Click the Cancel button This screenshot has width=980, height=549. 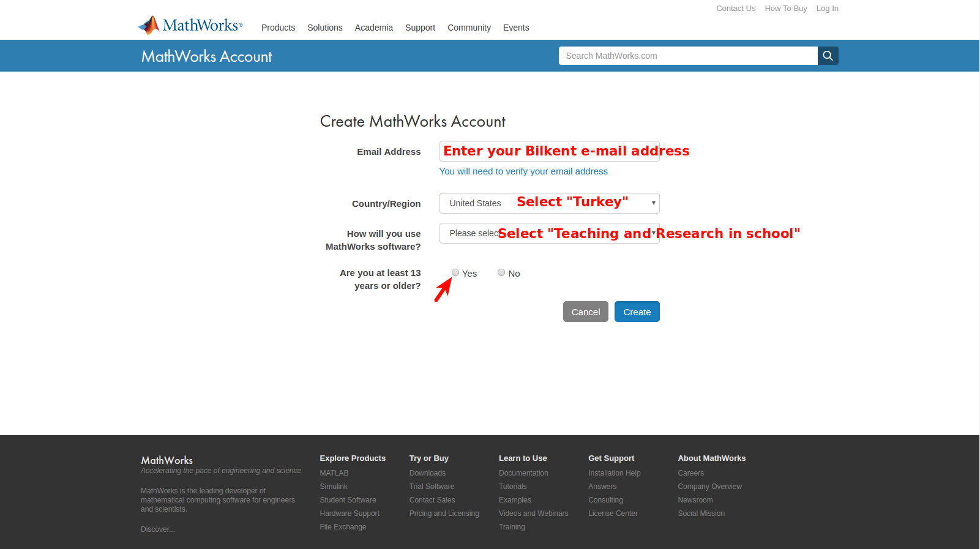tap(586, 312)
